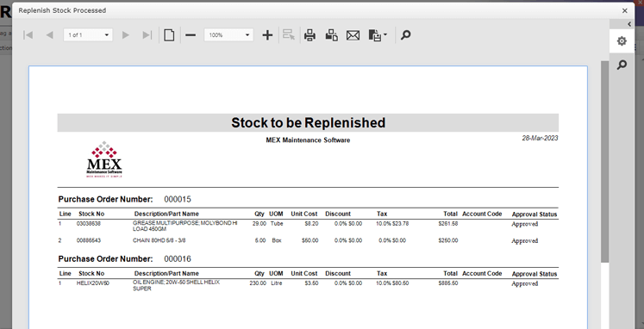
Task: Click purchase order number 000016
Action: pyautogui.click(x=178, y=259)
